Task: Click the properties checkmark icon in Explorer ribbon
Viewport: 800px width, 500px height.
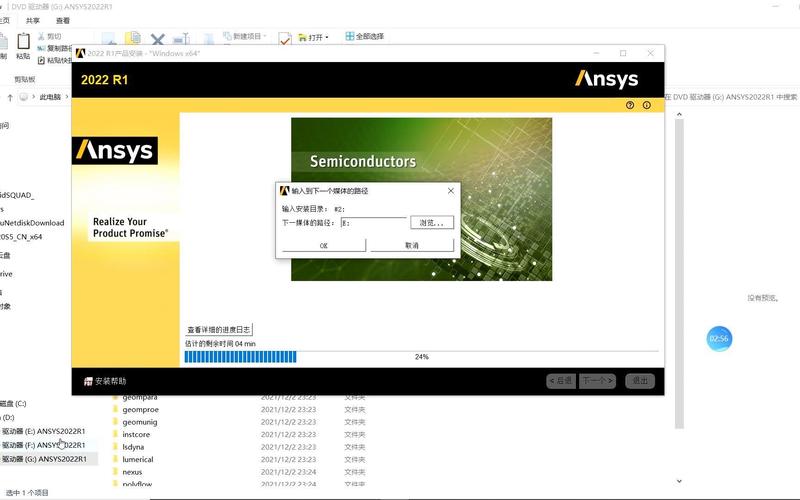Action: pyautogui.click(x=285, y=39)
